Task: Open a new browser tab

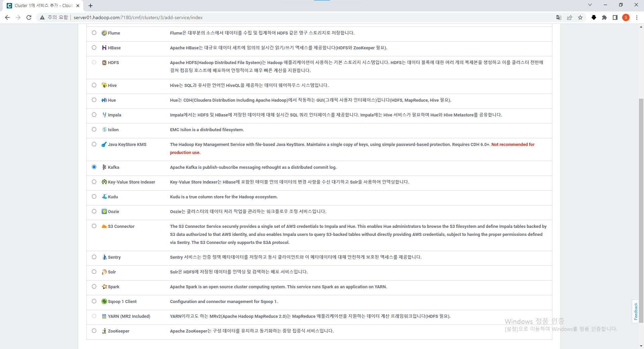Action: coord(91,6)
